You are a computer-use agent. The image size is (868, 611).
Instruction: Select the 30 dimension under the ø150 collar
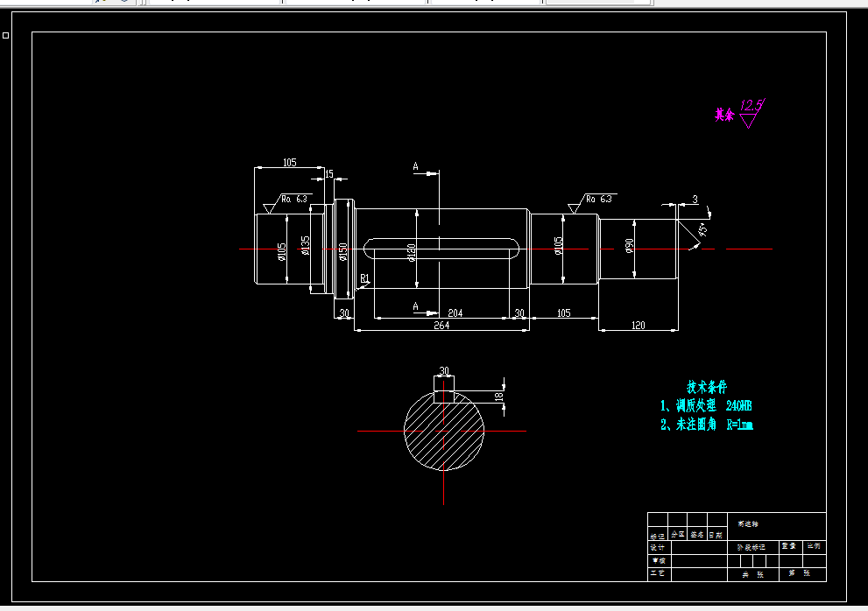pyautogui.click(x=344, y=313)
